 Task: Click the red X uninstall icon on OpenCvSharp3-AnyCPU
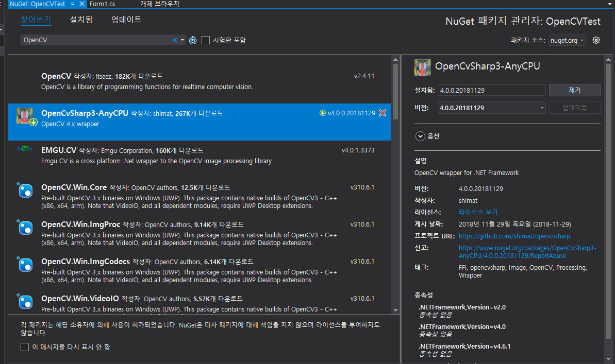(x=382, y=113)
